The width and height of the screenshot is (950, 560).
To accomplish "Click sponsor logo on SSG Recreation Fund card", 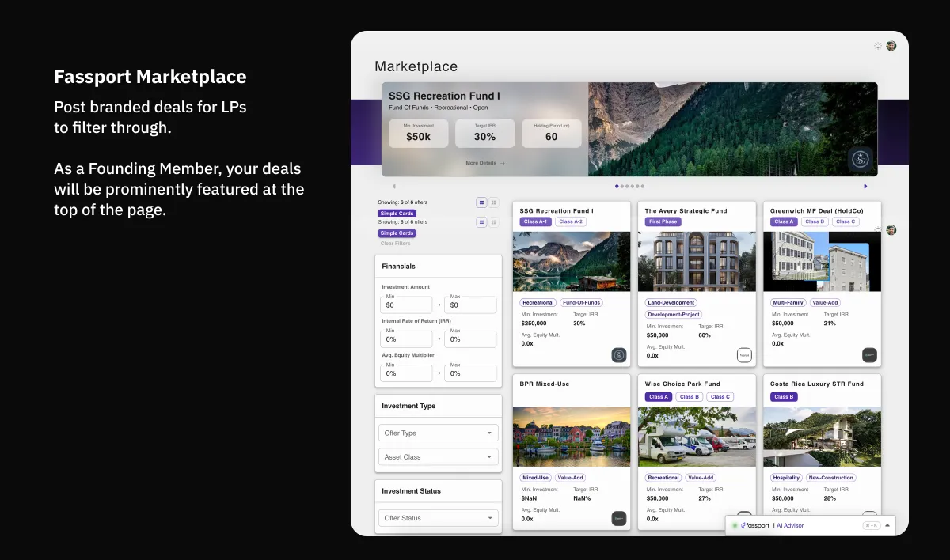I will tap(619, 355).
